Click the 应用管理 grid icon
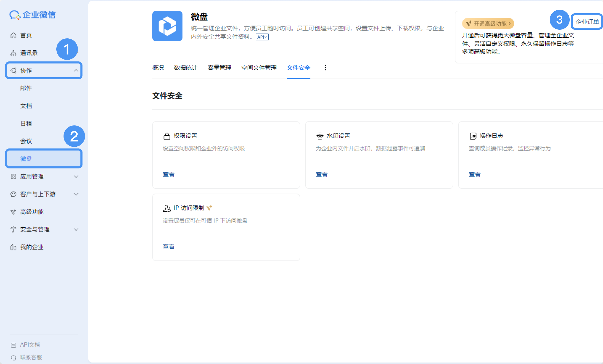 [13, 176]
